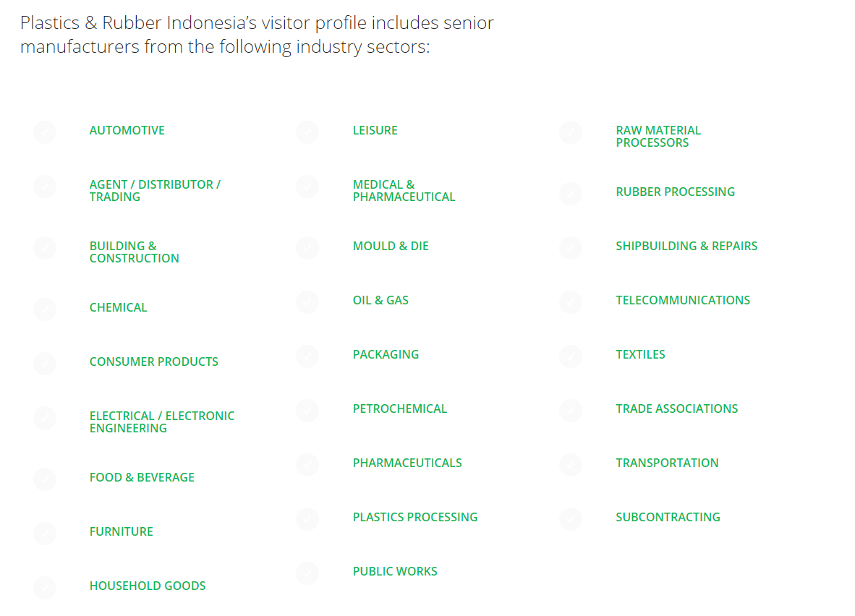Click the checkmark icon next to Chemical
This screenshot has height=616, width=855.
[x=45, y=309]
